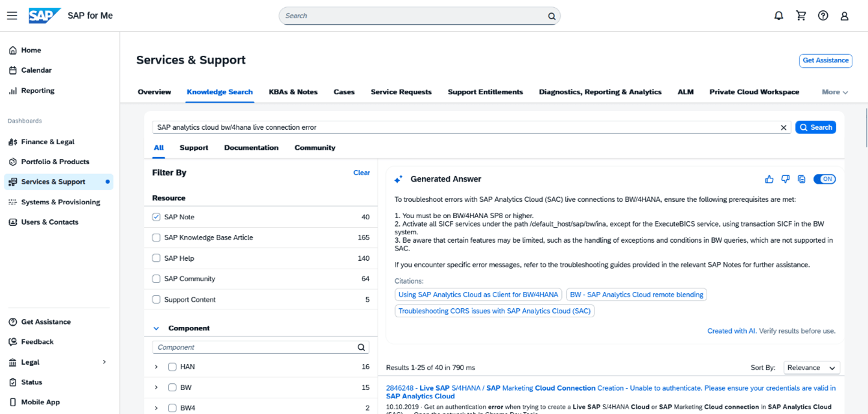This screenshot has width=868, height=414.
Task: Click the SAP logo
Action: click(x=45, y=16)
